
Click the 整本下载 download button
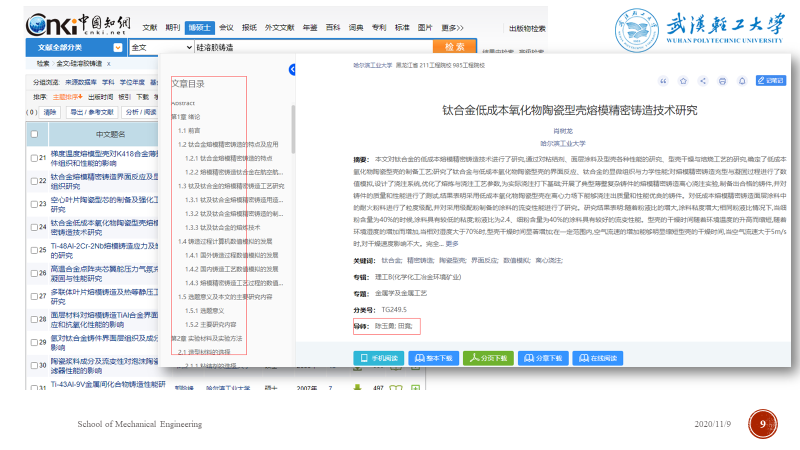[x=435, y=357]
